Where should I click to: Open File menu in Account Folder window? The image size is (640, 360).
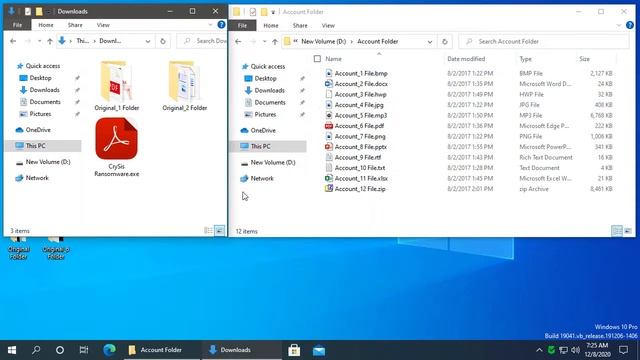(242, 25)
